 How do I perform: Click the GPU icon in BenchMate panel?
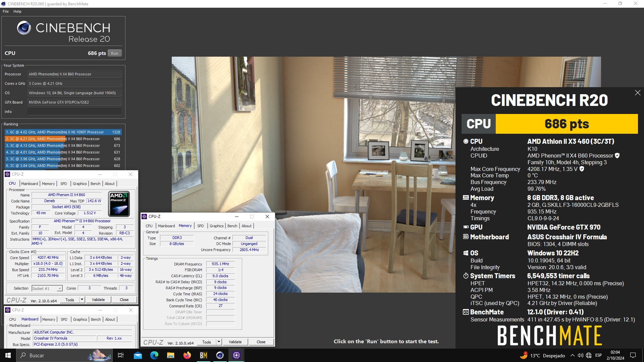[x=466, y=227]
